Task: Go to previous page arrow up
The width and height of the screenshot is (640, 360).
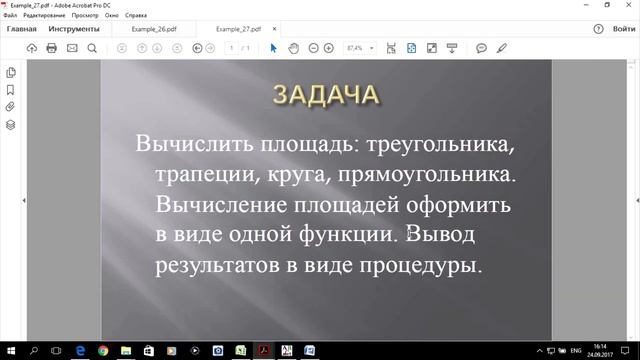Action: [142, 48]
